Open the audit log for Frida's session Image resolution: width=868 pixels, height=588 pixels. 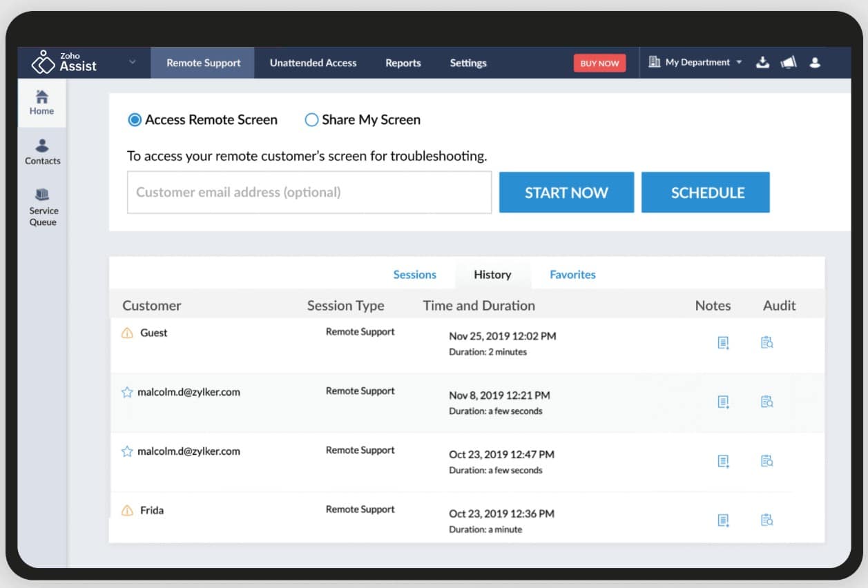point(766,520)
